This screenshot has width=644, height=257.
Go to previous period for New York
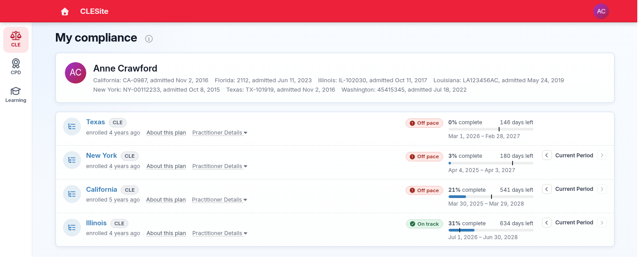pyautogui.click(x=547, y=156)
